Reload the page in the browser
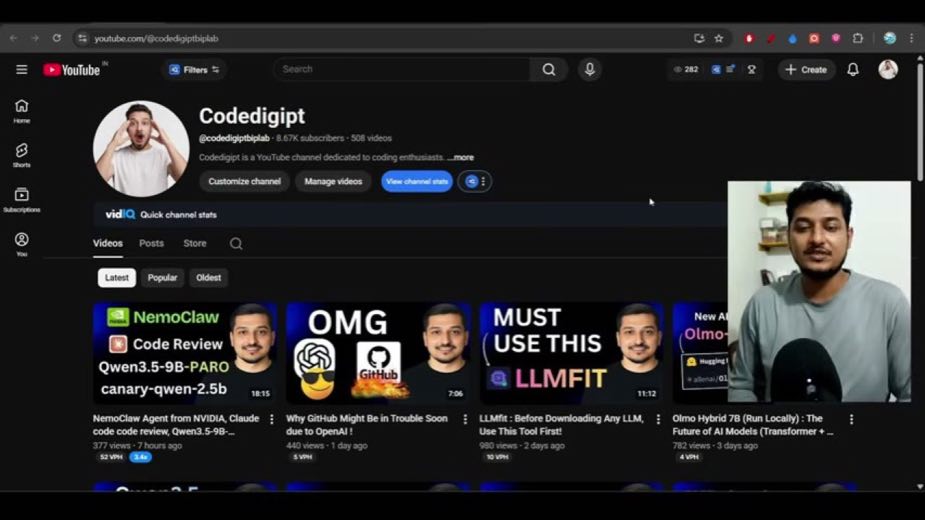This screenshot has height=520, width=925. coord(57,38)
